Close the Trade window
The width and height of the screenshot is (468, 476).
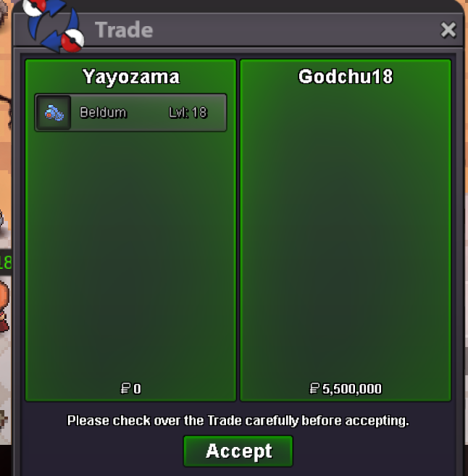point(448,30)
